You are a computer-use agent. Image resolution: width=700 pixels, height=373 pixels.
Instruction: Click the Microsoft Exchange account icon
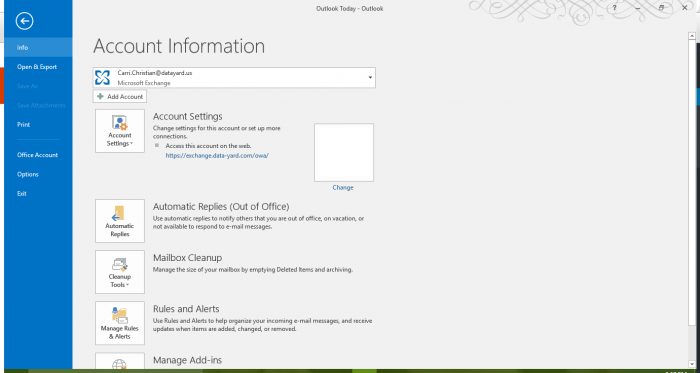(x=103, y=78)
